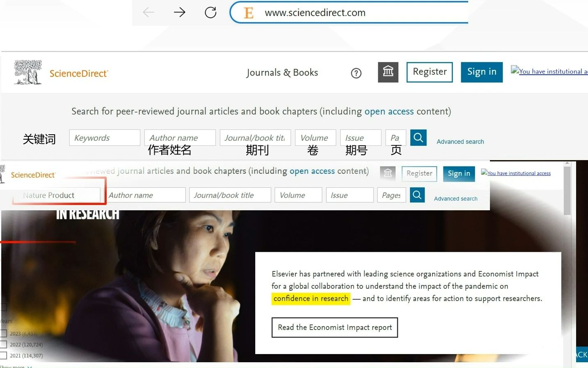Focus upper Pages field

[396, 138]
